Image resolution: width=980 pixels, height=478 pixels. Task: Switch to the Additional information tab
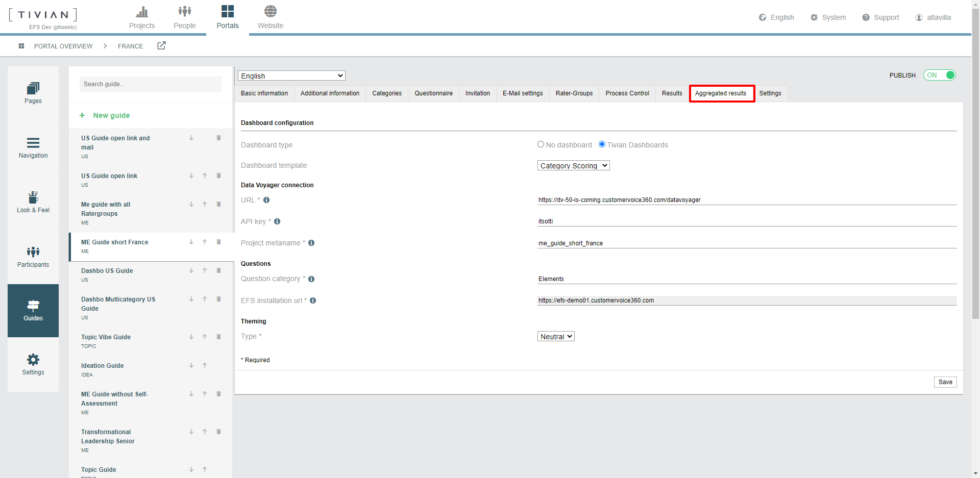(330, 93)
